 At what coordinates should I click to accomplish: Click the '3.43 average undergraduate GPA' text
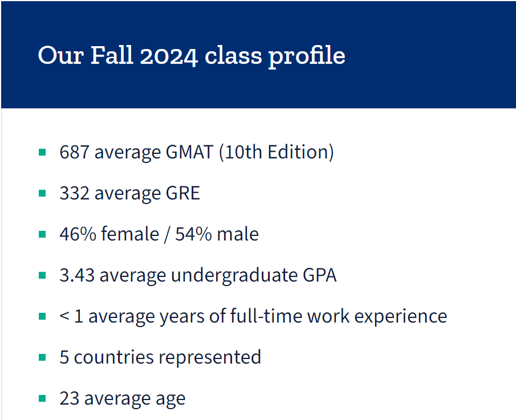198,275
